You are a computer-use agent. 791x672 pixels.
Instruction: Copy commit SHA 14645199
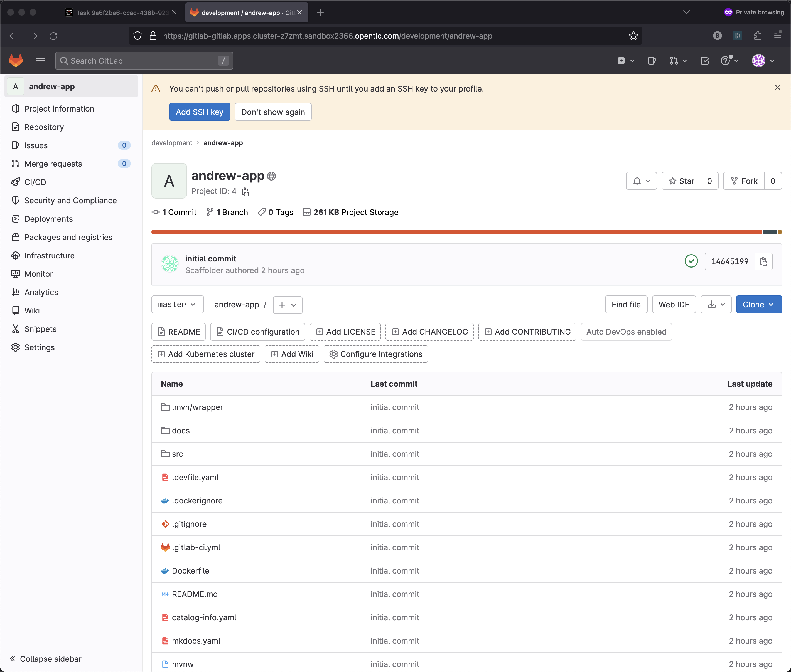click(763, 261)
